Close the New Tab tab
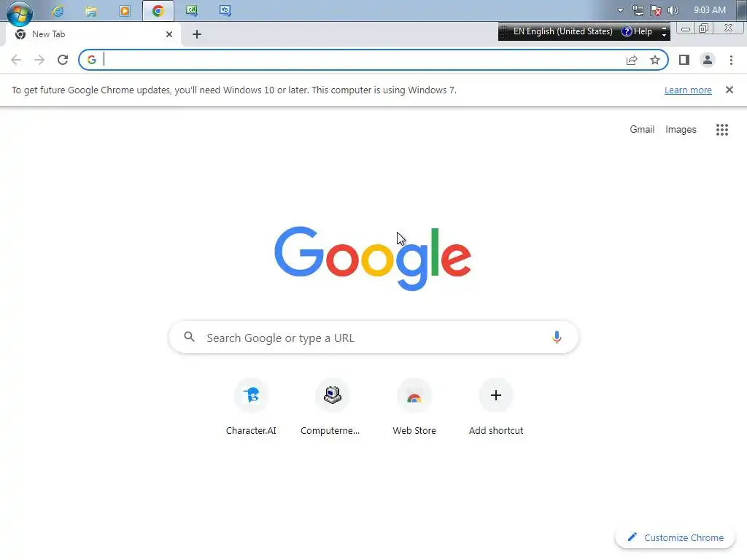The width and height of the screenshot is (747, 560). pos(169,34)
